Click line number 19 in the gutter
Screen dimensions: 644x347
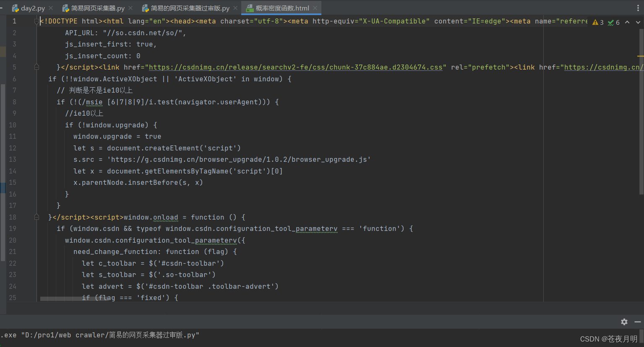[x=12, y=228]
